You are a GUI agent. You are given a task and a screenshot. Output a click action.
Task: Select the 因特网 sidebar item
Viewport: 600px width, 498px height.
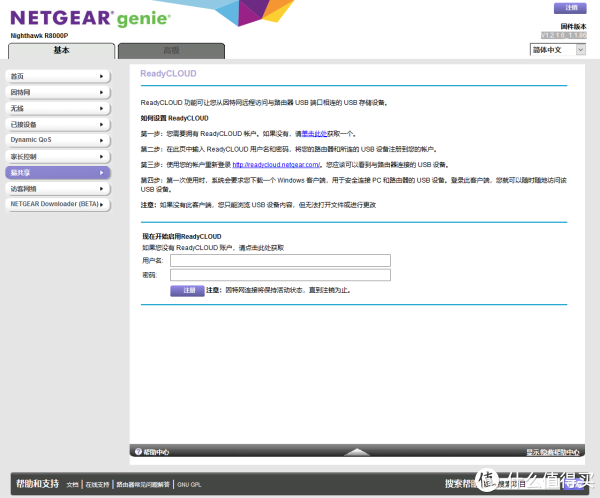[58, 93]
